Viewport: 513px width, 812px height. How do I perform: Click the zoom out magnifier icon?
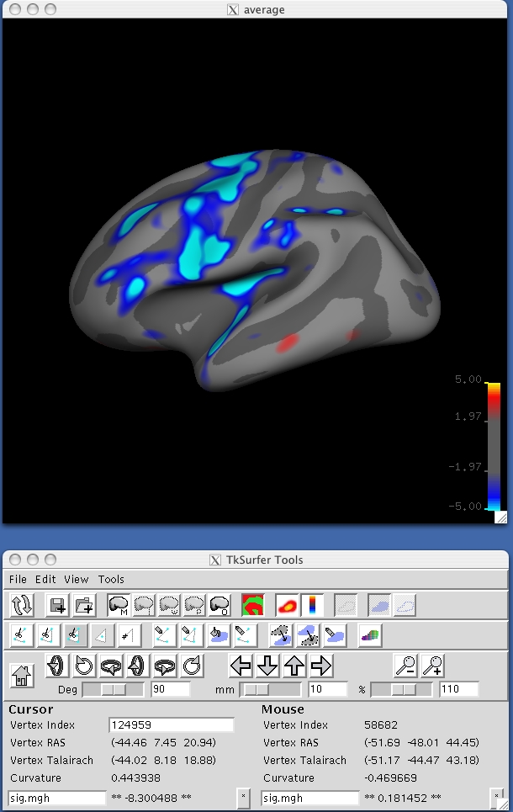tap(407, 666)
